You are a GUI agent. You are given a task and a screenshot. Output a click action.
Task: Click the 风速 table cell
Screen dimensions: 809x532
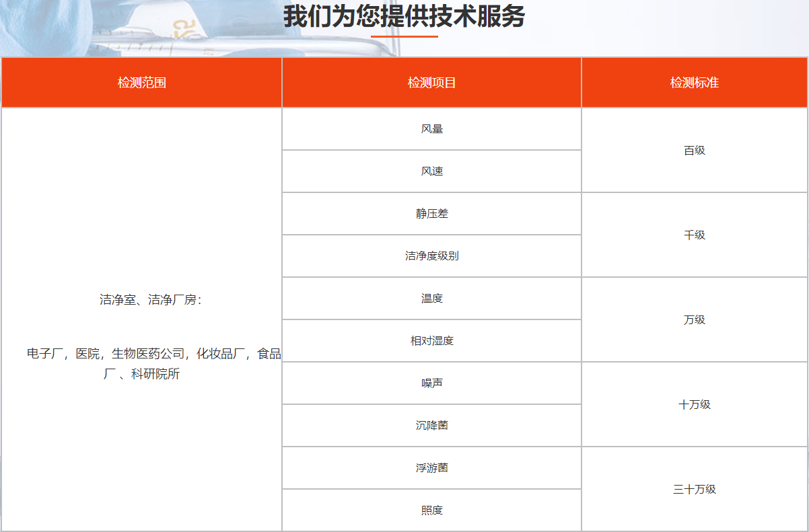[x=431, y=171]
